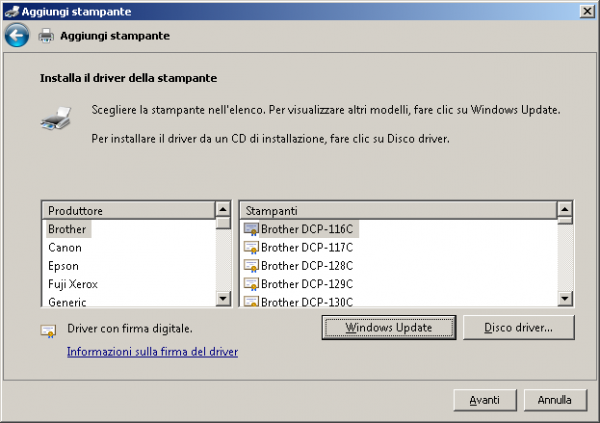Click the Brother DCP-129C driver icon
The width and height of the screenshot is (600, 423).
(251, 283)
